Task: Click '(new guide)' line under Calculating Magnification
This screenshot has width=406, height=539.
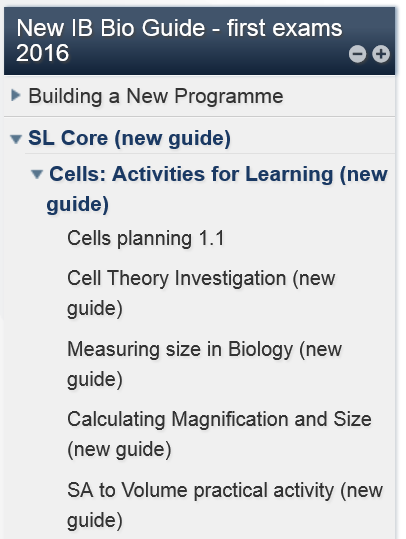Action: 119,449
